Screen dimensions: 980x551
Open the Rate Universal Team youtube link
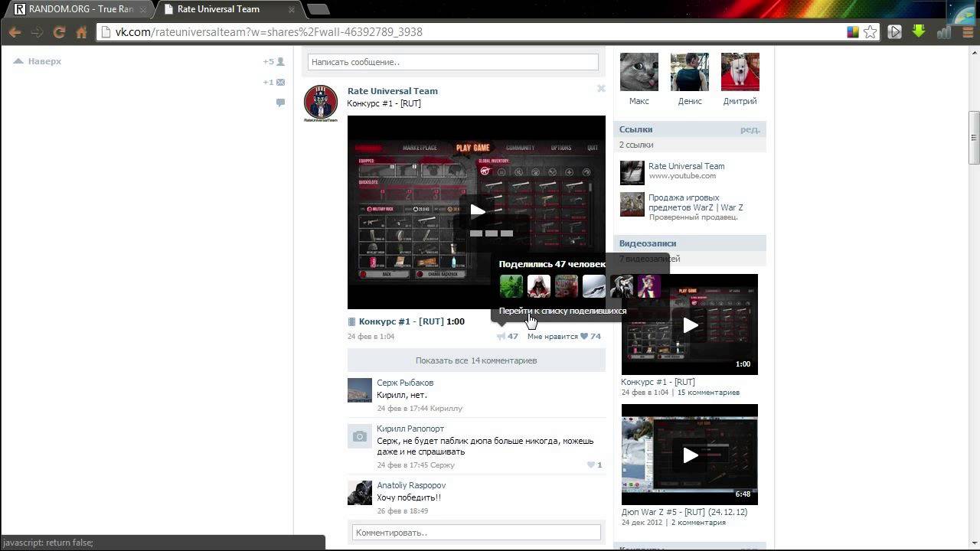coord(686,166)
